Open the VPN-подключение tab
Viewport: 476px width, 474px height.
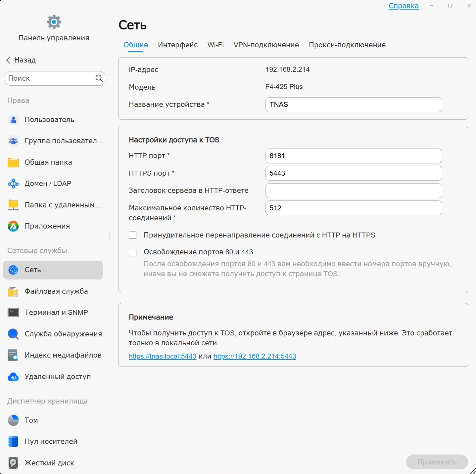coord(266,45)
